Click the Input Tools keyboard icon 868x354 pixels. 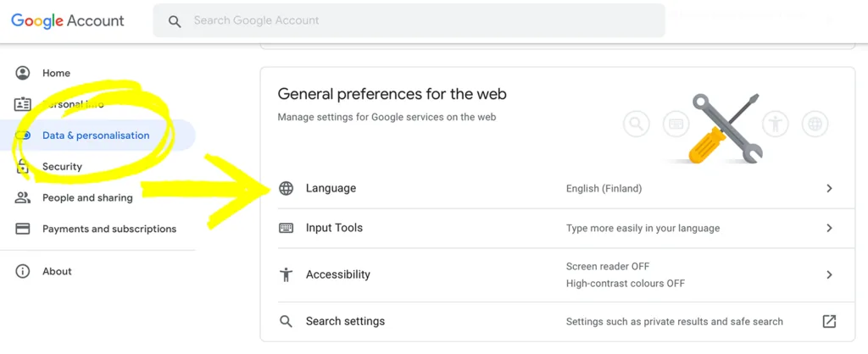[x=287, y=228]
